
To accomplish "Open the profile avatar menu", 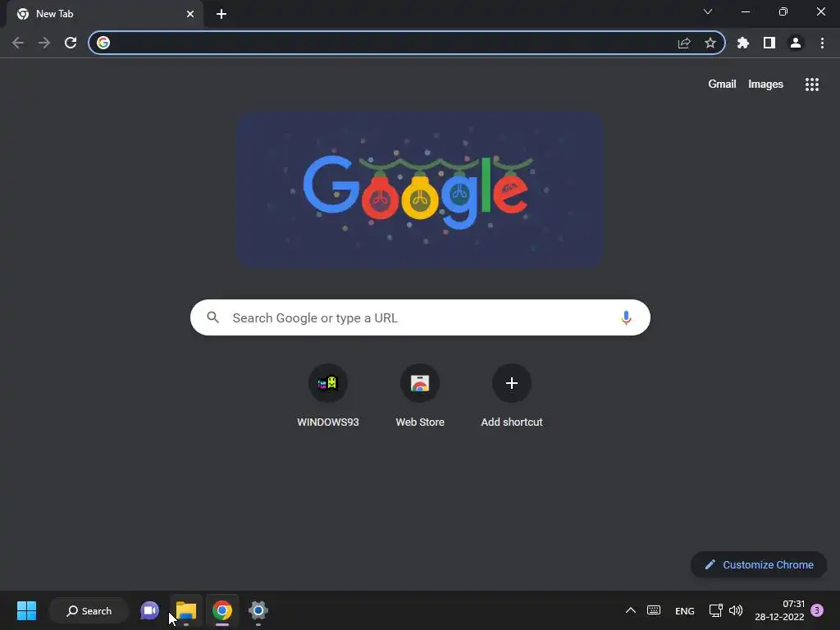I will click(x=796, y=43).
